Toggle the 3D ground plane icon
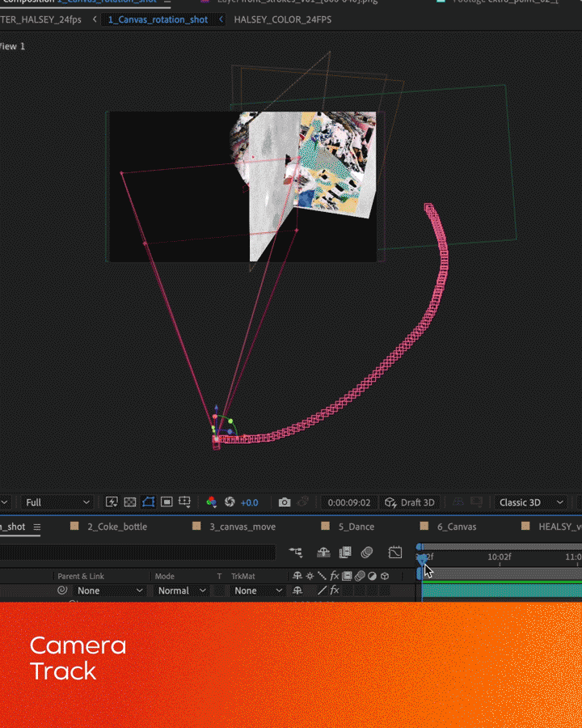This screenshot has height=728, width=582. tap(458, 502)
